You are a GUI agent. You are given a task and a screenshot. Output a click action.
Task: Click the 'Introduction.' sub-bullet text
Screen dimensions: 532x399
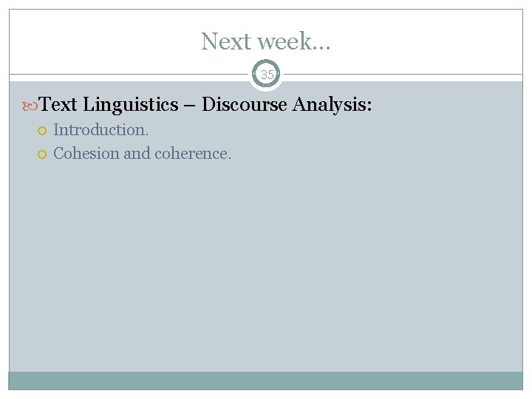101,130
